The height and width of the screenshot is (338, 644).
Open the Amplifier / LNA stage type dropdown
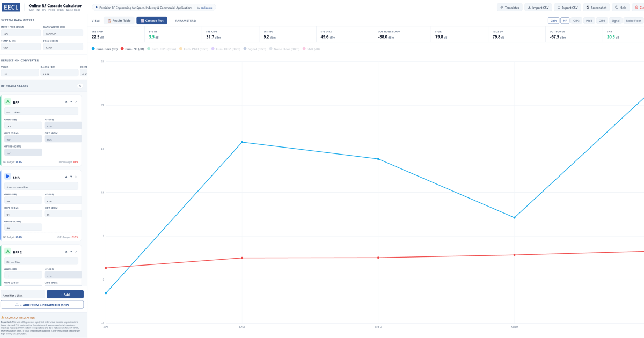click(23, 295)
